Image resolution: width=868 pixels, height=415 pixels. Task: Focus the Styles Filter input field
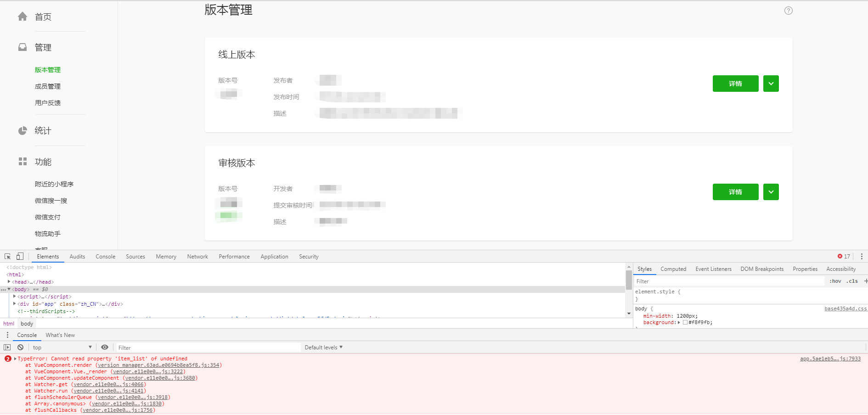click(729, 281)
